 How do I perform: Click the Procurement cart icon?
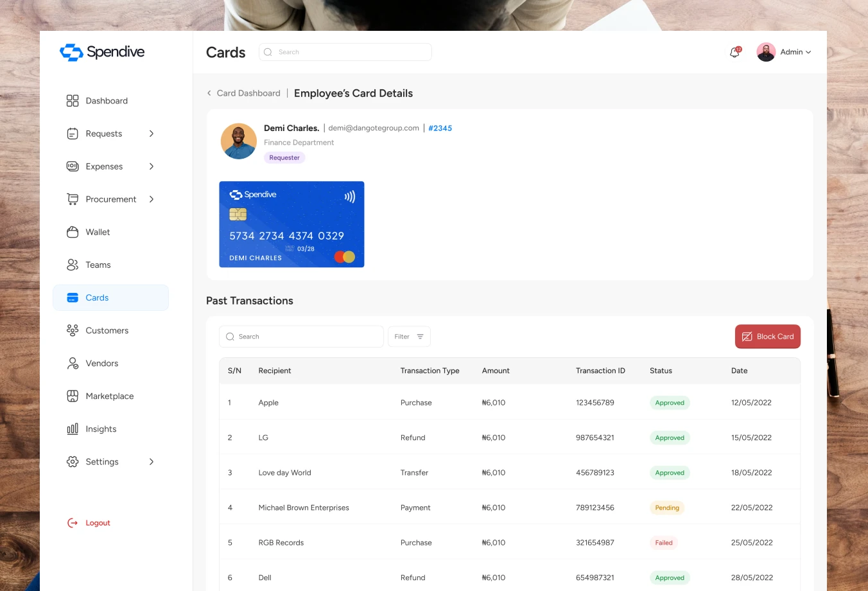click(73, 199)
